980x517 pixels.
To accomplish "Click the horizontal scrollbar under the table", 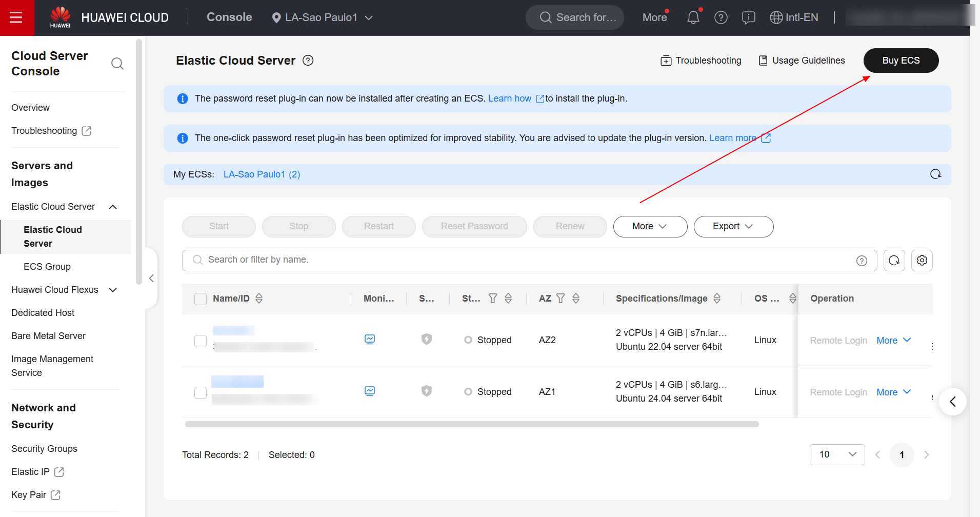I will click(471, 424).
